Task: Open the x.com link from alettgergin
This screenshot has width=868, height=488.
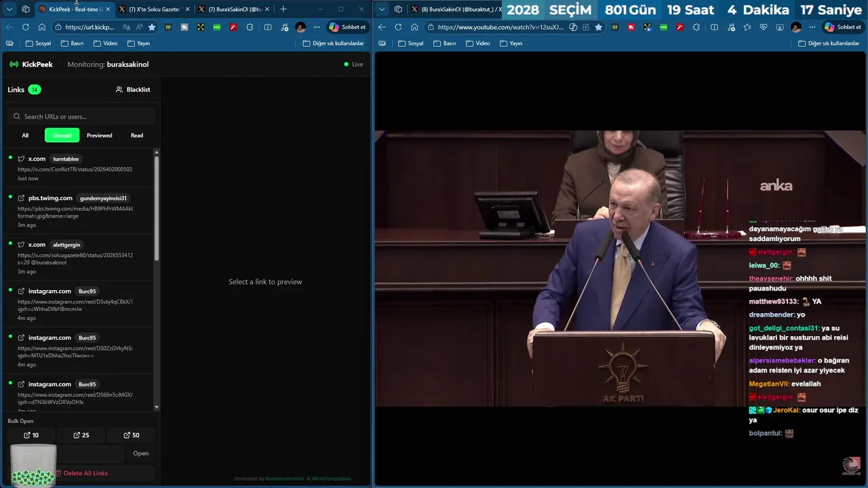Action: [78, 258]
